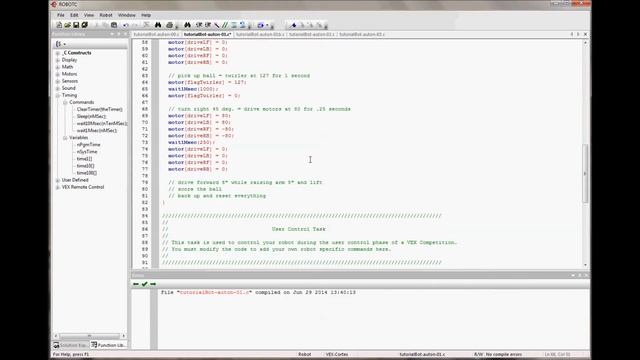Collapse the Commands subnode

click(x=65, y=102)
